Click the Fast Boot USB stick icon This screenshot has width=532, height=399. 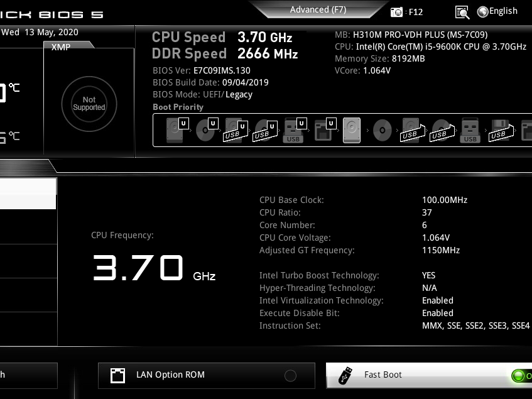(345, 376)
